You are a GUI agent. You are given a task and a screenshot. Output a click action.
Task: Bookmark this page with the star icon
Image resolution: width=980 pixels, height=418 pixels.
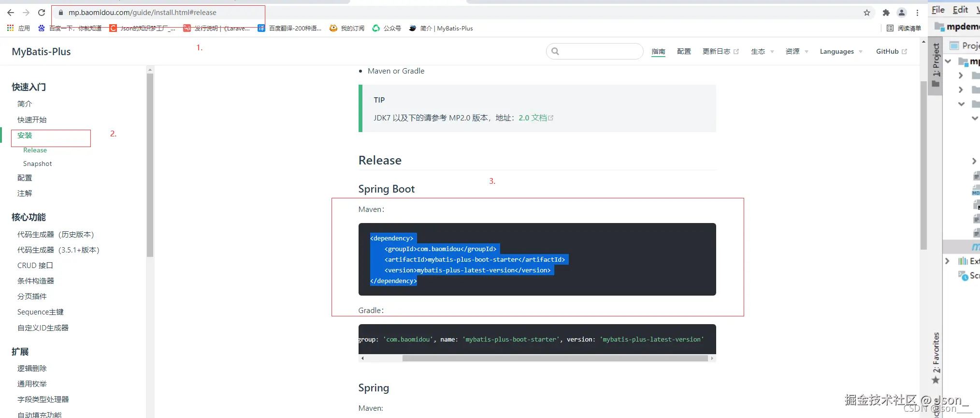click(x=867, y=13)
